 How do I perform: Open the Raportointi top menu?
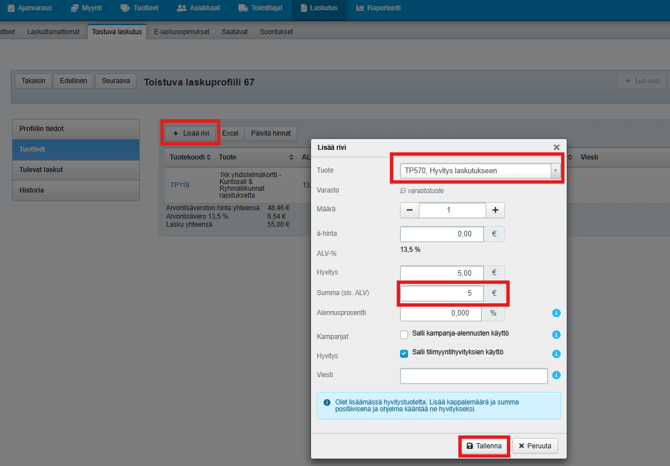379,8
